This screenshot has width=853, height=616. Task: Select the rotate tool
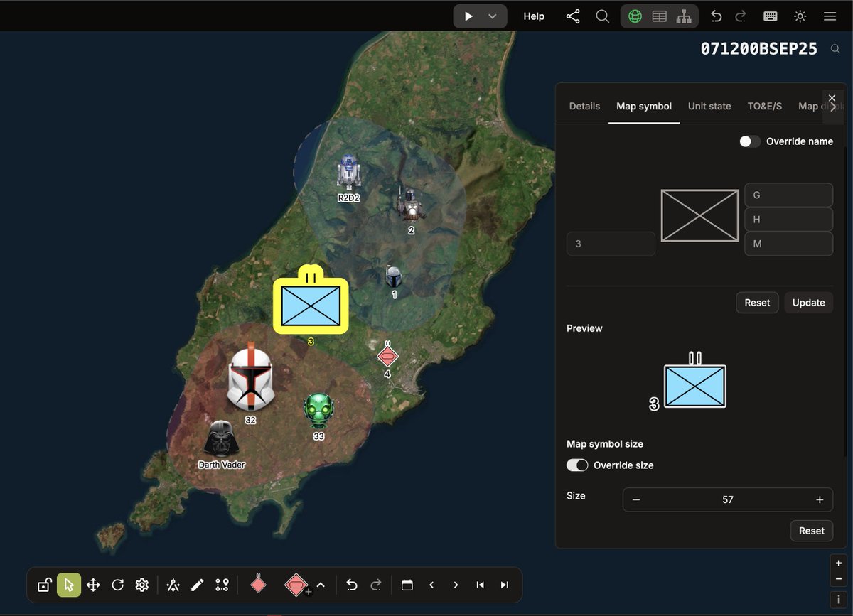[x=118, y=585]
